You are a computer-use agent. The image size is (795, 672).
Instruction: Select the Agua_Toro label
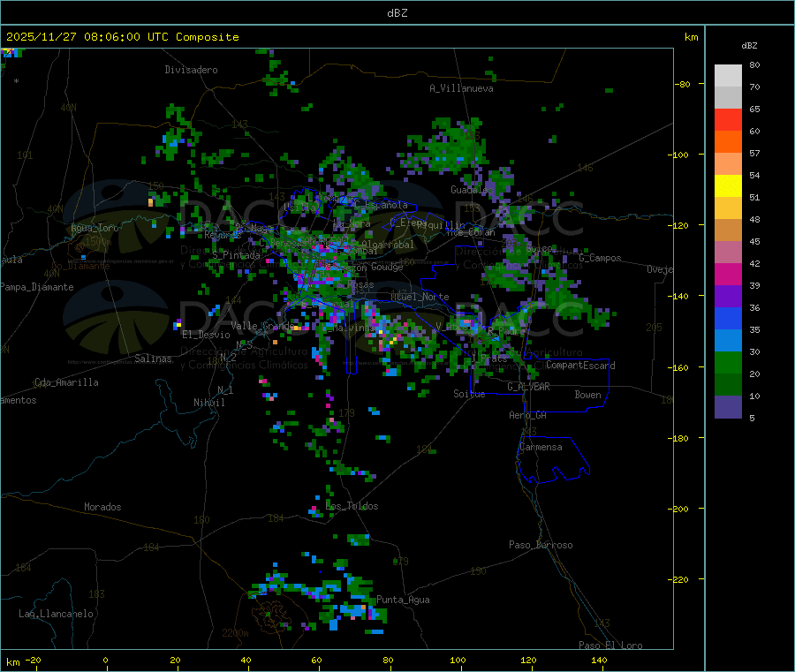tap(95, 228)
